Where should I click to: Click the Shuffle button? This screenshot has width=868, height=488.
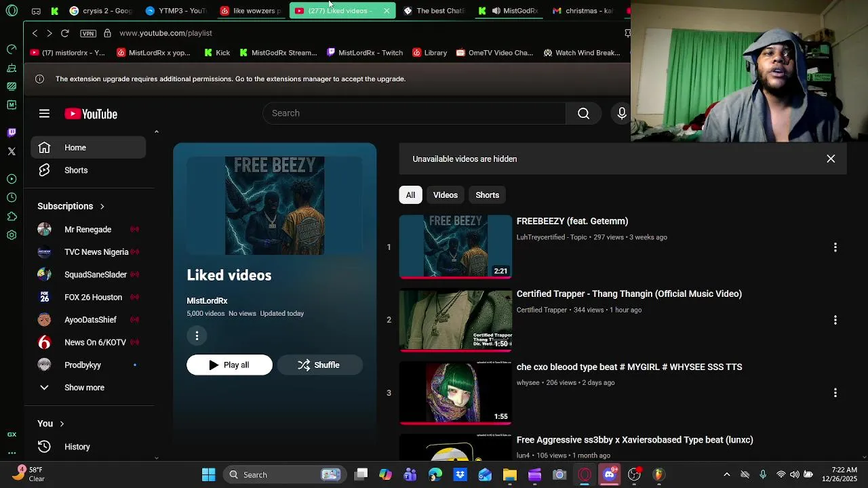[x=319, y=365]
